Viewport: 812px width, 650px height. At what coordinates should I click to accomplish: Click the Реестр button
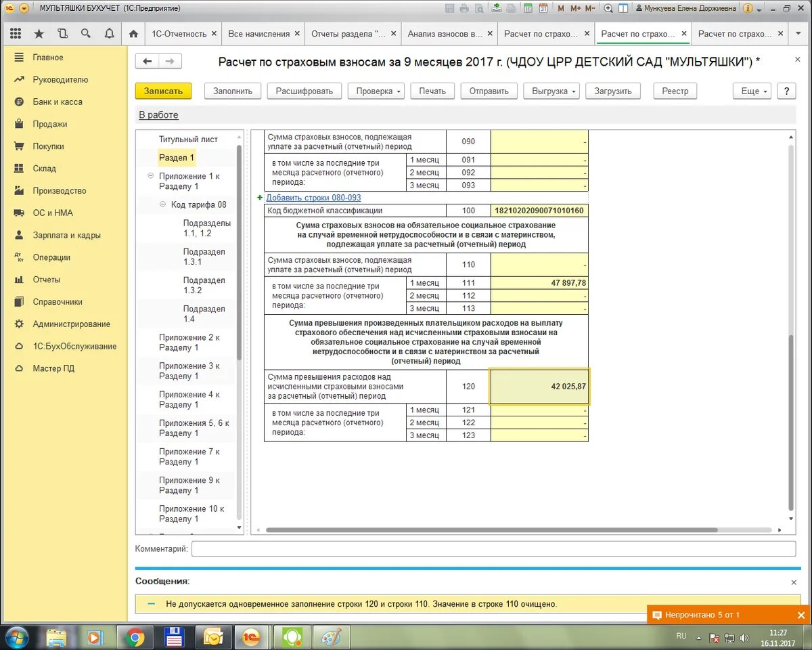pyautogui.click(x=675, y=91)
